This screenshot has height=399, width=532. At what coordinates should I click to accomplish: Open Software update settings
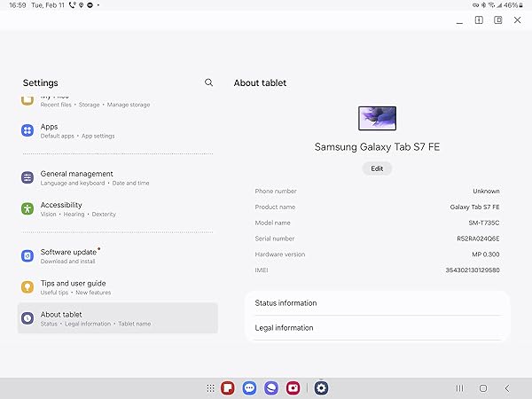pos(117,256)
